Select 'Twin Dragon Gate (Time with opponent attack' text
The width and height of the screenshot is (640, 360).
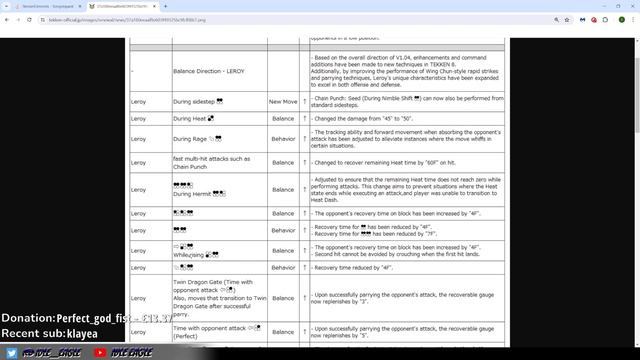click(213, 286)
